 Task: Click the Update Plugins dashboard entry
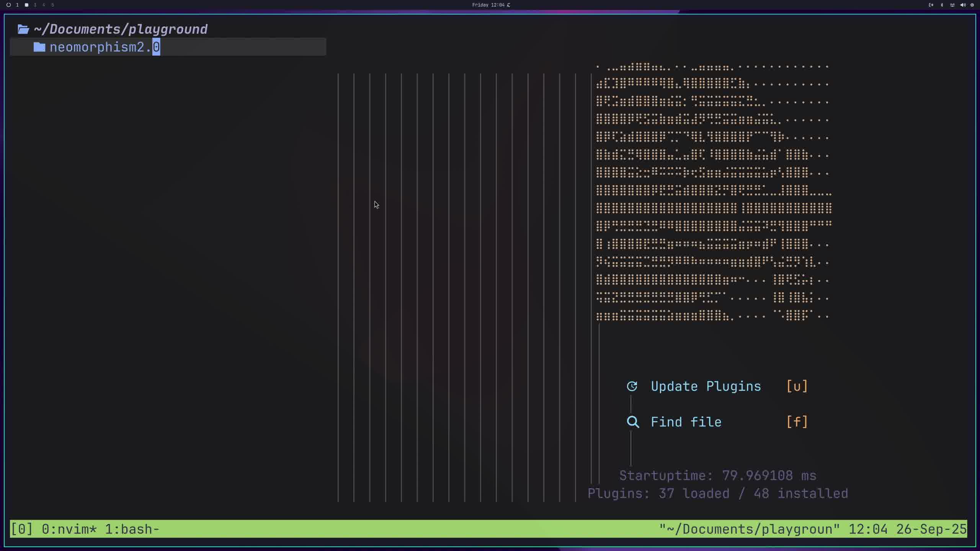point(706,386)
